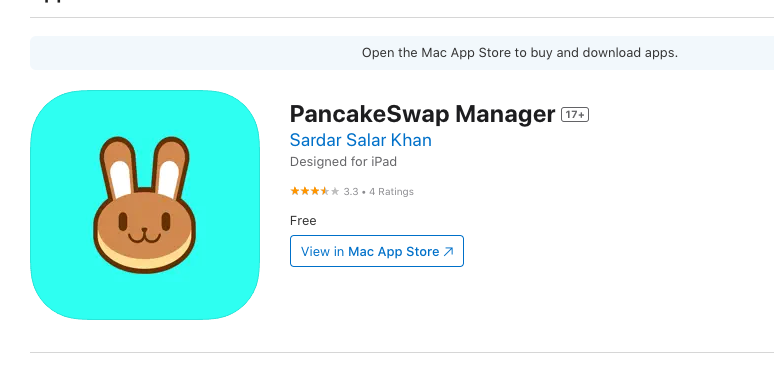774x367 pixels.
Task: Click the bunny's right ear in the icon
Action: tap(170, 167)
